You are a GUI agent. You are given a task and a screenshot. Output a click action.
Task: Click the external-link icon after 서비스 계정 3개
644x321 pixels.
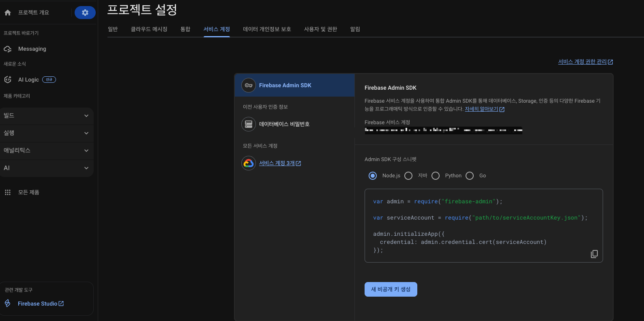click(x=298, y=164)
